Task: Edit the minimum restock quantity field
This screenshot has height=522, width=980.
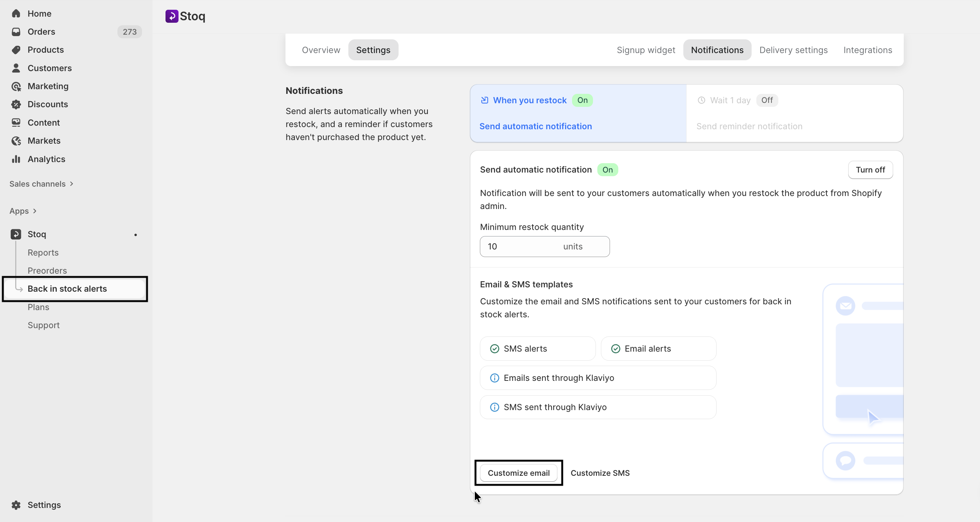Action: 525,246
